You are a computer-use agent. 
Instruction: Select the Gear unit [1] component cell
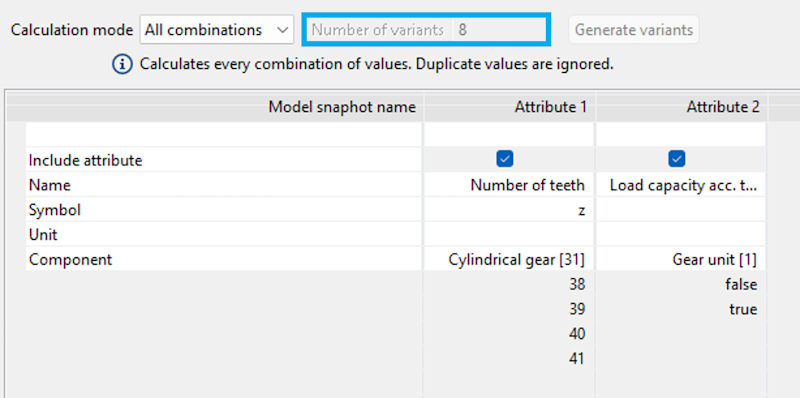[681, 260]
